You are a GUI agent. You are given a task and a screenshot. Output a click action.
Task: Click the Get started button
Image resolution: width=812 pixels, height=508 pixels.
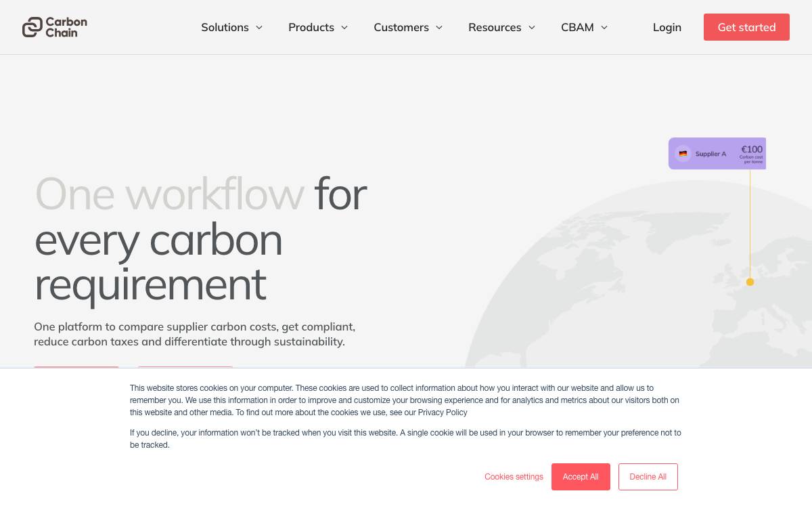(746, 27)
